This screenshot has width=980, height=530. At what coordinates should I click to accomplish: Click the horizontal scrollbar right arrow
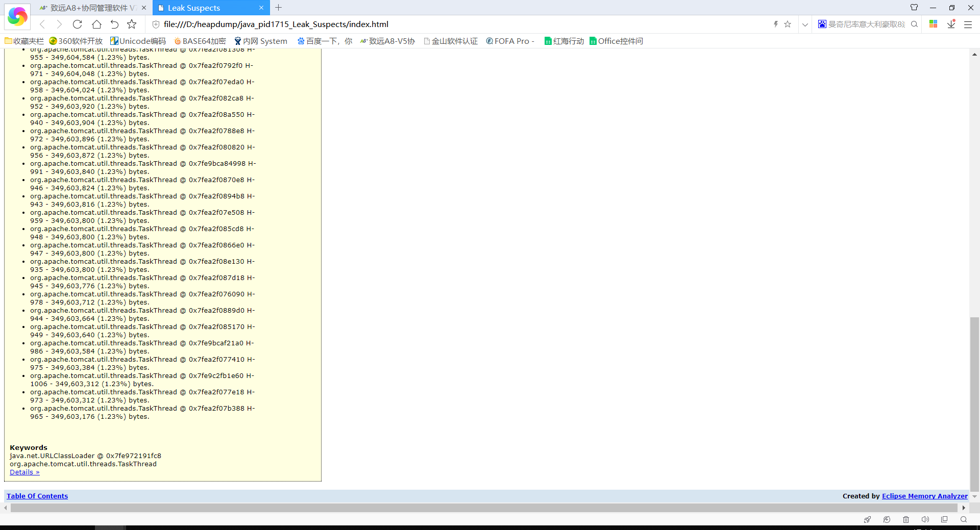click(x=964, y=508)
